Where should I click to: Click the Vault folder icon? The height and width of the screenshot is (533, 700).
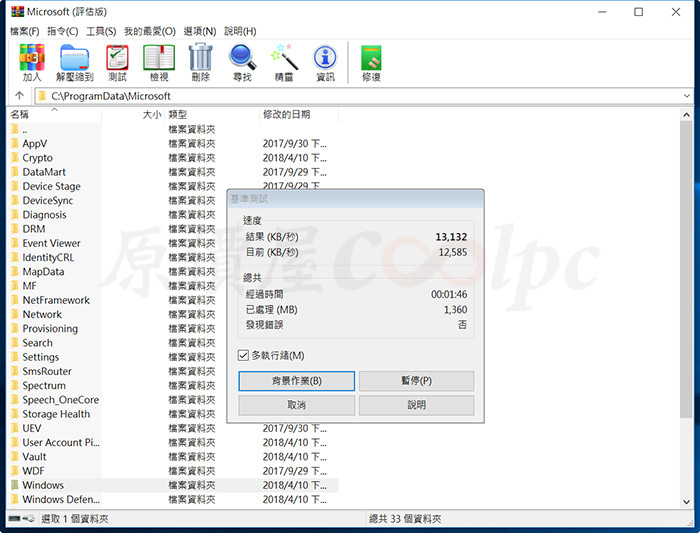tap(15, 457)
